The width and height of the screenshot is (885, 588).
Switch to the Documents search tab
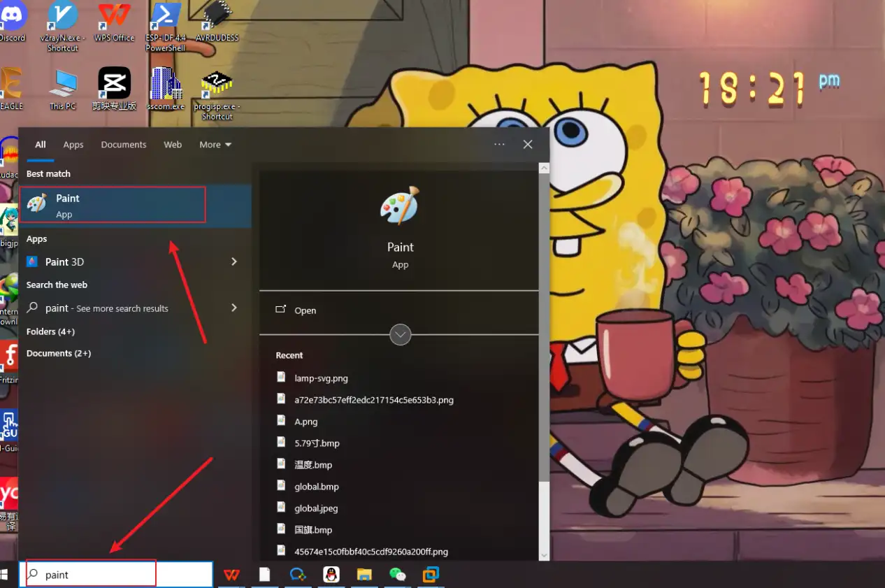(124, 145)
